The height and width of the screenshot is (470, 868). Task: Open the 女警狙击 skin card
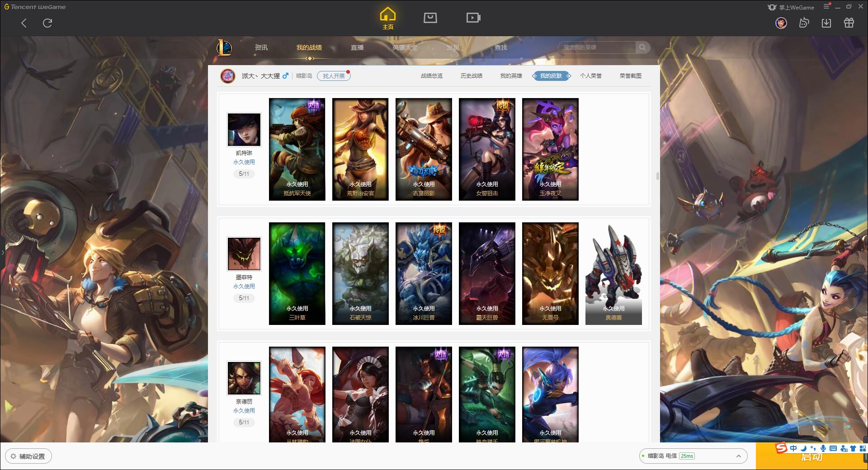487,149
